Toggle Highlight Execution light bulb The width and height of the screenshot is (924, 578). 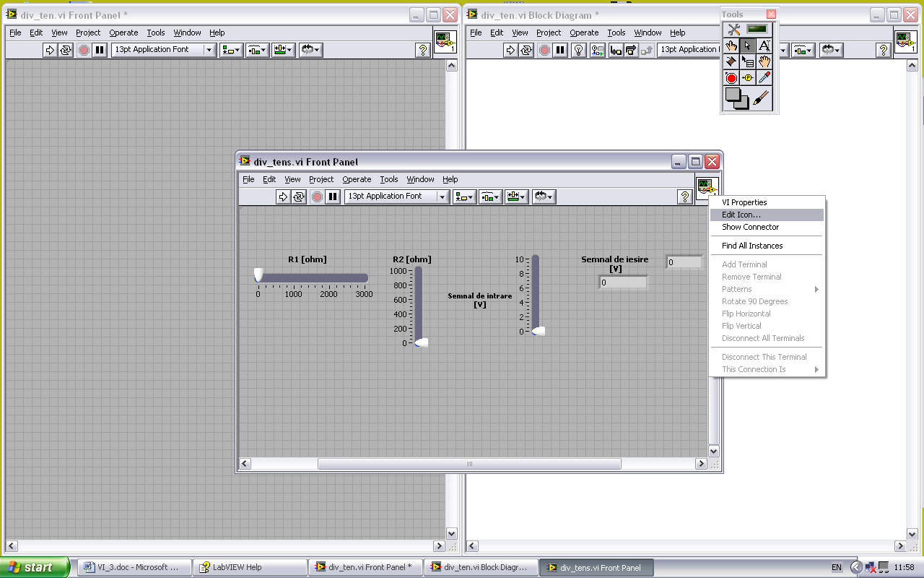578,50
